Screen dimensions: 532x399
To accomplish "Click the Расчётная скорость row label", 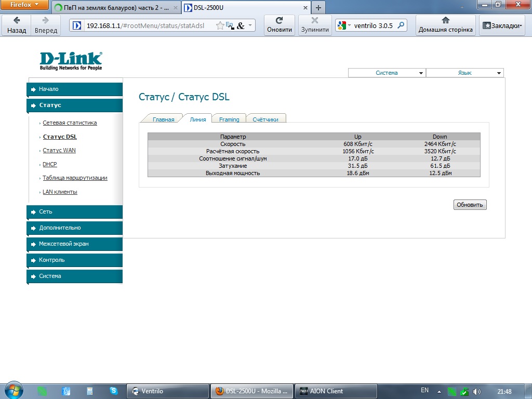I will pyautogui.click(x=233, y=151).
